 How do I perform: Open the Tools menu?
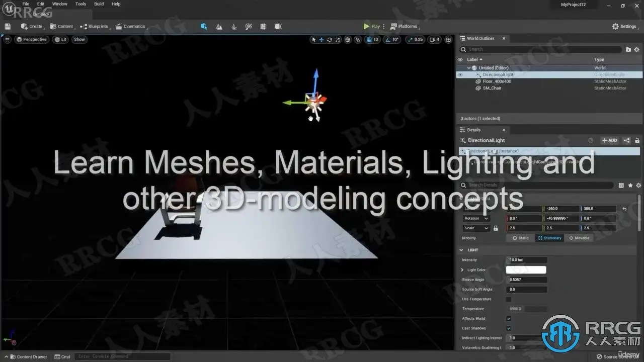click(x=80, y=4)
